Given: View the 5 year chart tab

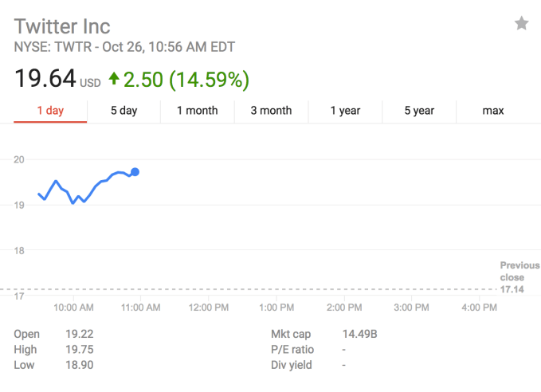Looking at the screenshot, I should tap(418, 111).
